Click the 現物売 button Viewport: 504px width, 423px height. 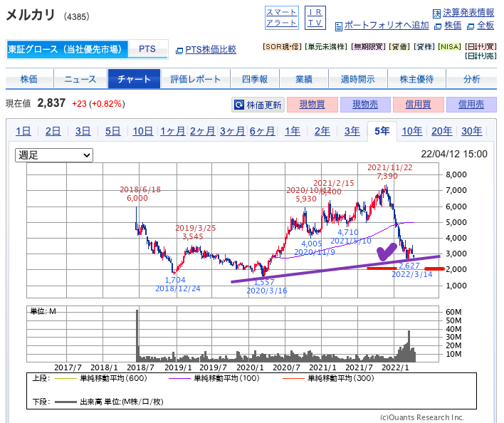pos(365,105)
